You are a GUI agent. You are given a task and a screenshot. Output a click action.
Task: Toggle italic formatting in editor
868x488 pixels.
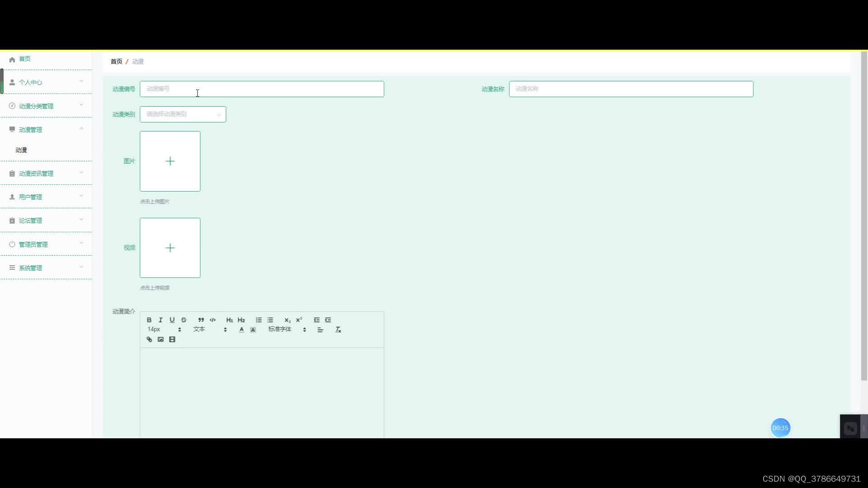pyautogui.click(x=160, y=320)
